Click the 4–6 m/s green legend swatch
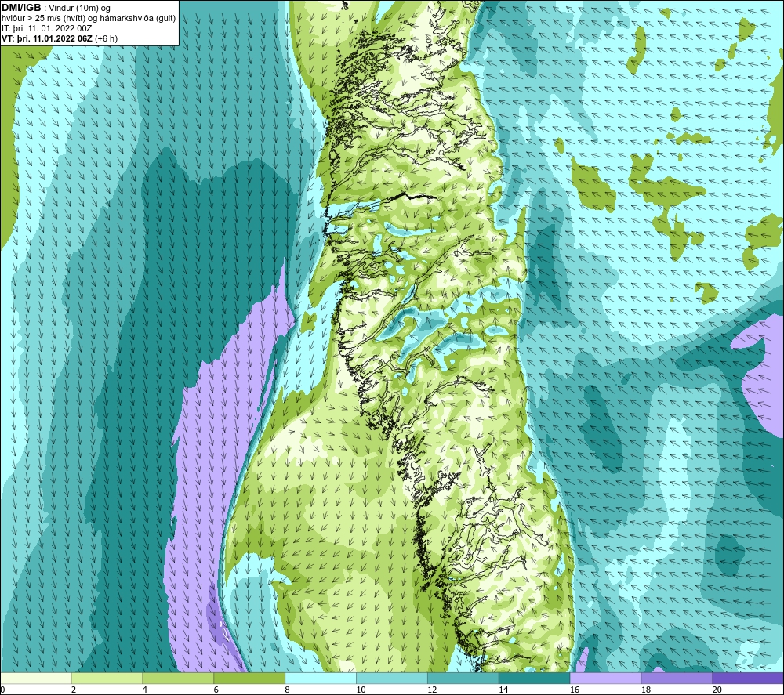 (x=178, y=679)
